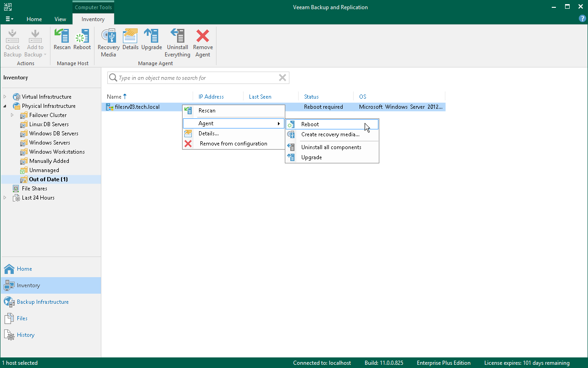Clear the search box with the X

[283, 78]
